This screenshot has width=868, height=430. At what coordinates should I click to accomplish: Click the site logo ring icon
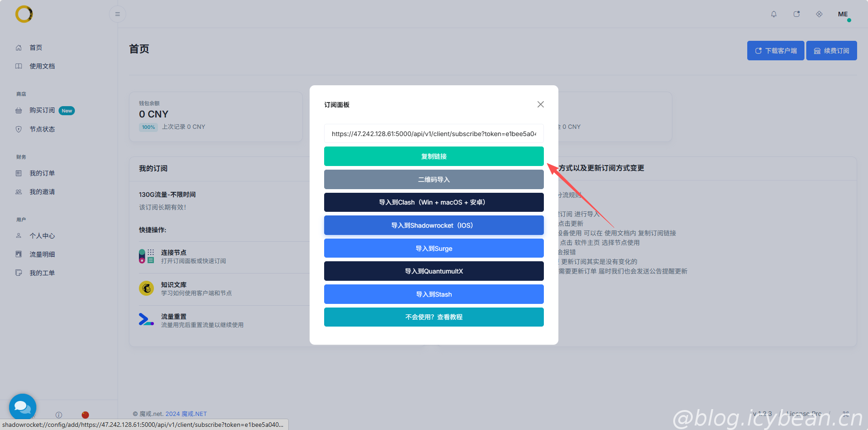coord(24,14)
